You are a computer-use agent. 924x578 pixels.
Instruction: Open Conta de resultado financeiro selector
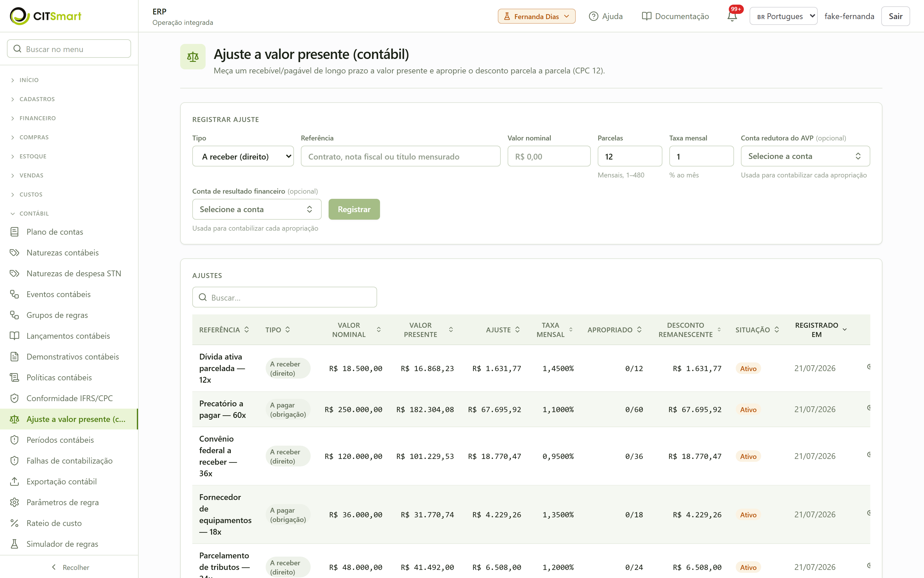(x=257, y=209)
